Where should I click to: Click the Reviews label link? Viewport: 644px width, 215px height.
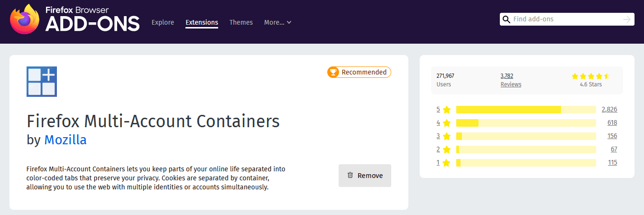tap(511, 84)
